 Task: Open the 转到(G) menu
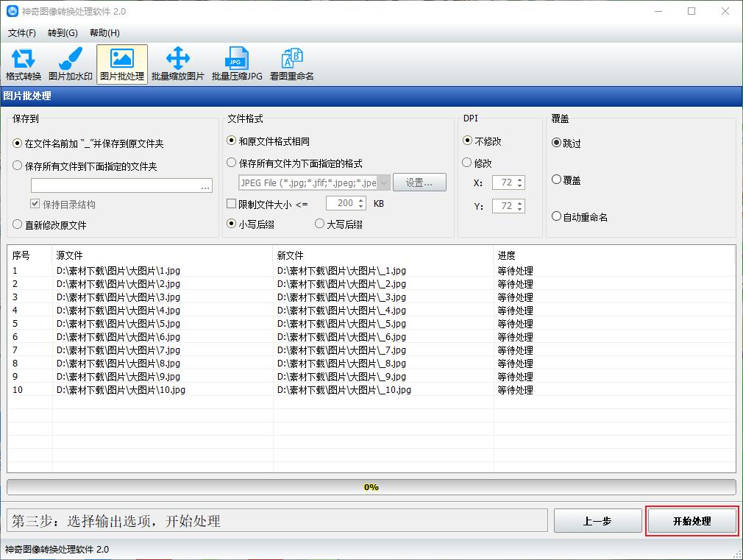(x=62, y=33)
